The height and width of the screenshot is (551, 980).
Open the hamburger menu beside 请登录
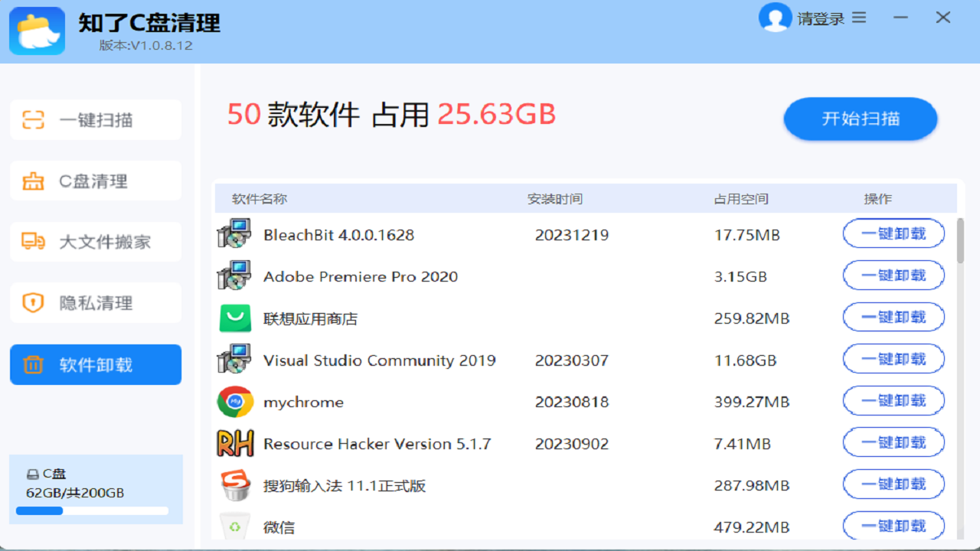tap(858, 17)
